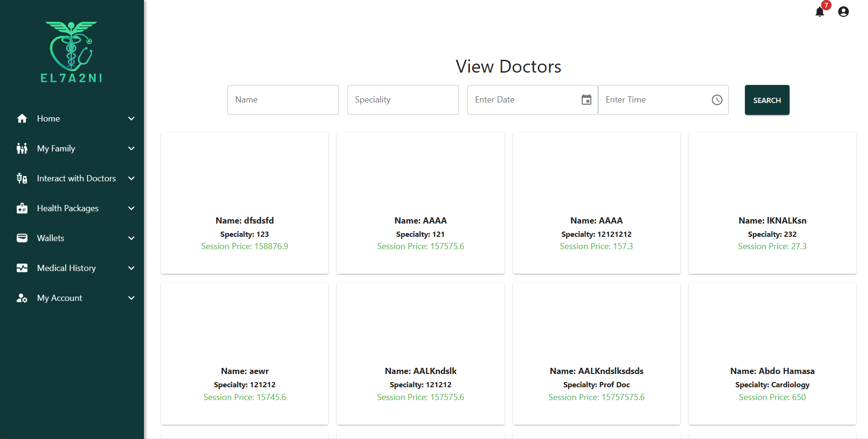Open doctor card named dfsdsfd
The width and height of the screenshot is (868, 439).
pos(245,203)
